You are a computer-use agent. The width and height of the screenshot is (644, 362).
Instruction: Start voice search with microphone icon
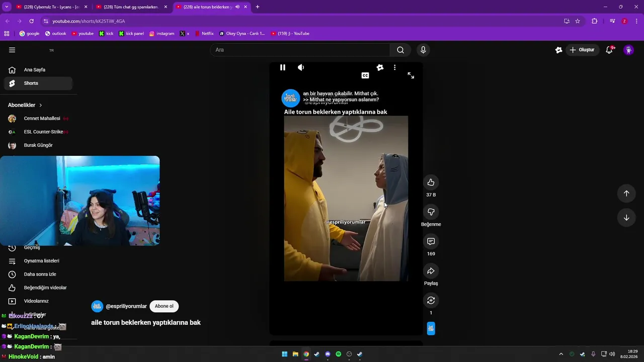click(423, 50)
